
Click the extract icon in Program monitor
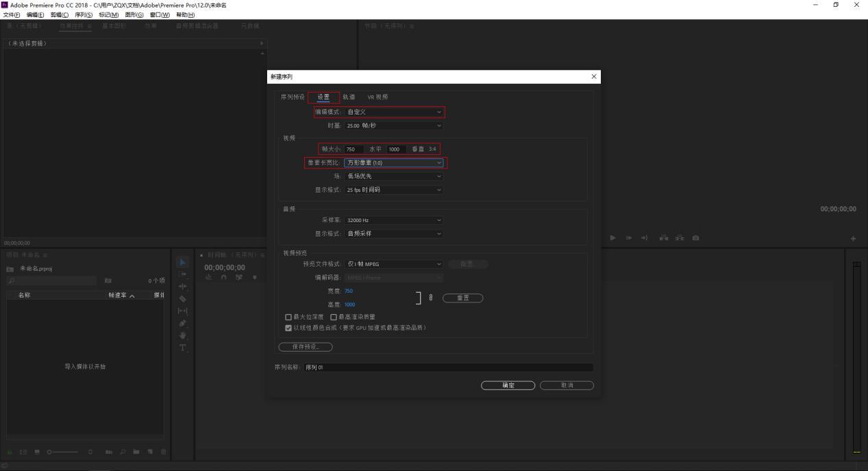680,238
